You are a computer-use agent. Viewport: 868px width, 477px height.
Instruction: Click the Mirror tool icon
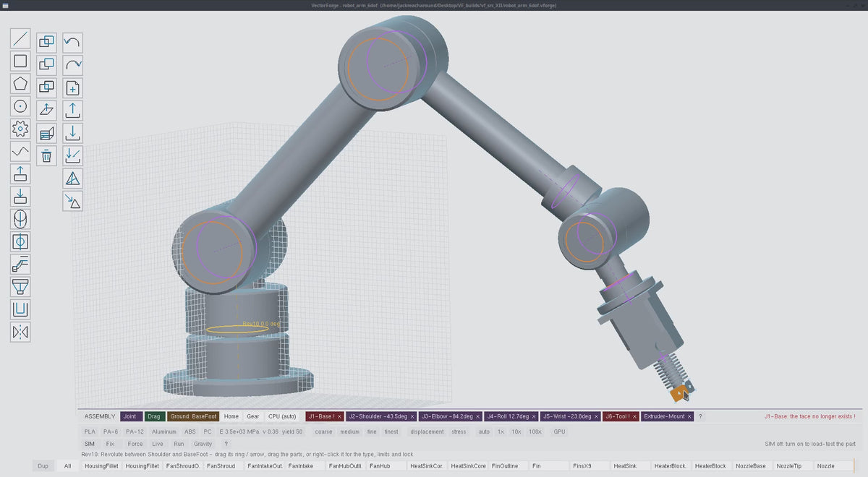coord(21,332)
